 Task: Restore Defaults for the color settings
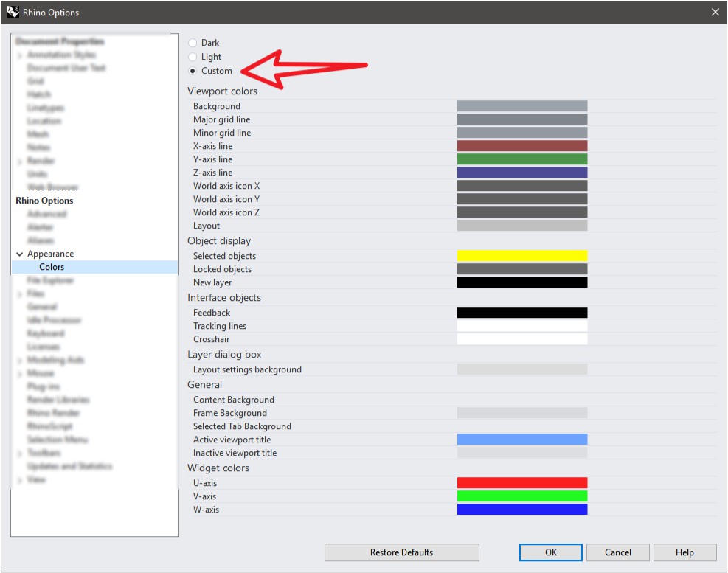[x=401, y=552]
